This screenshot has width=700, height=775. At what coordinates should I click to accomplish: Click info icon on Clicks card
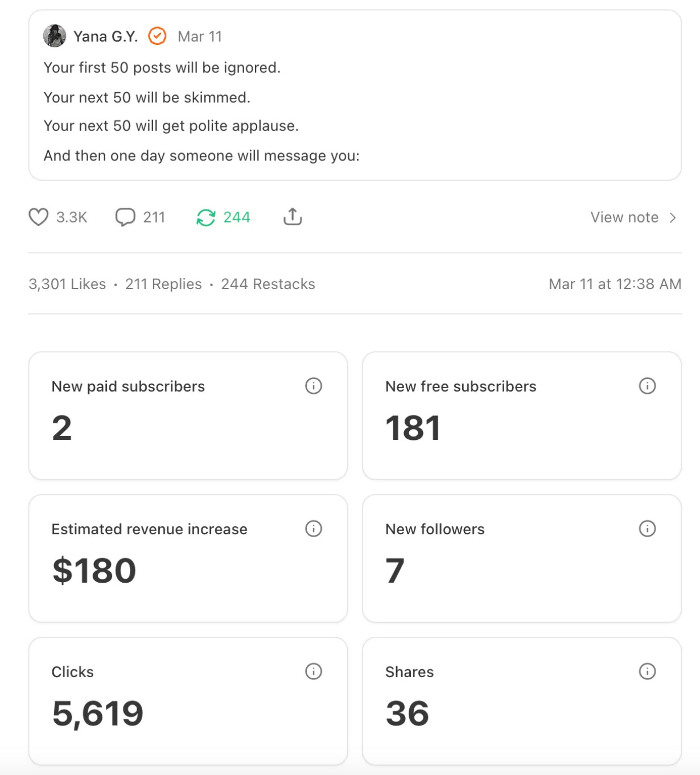click(314, 671)
